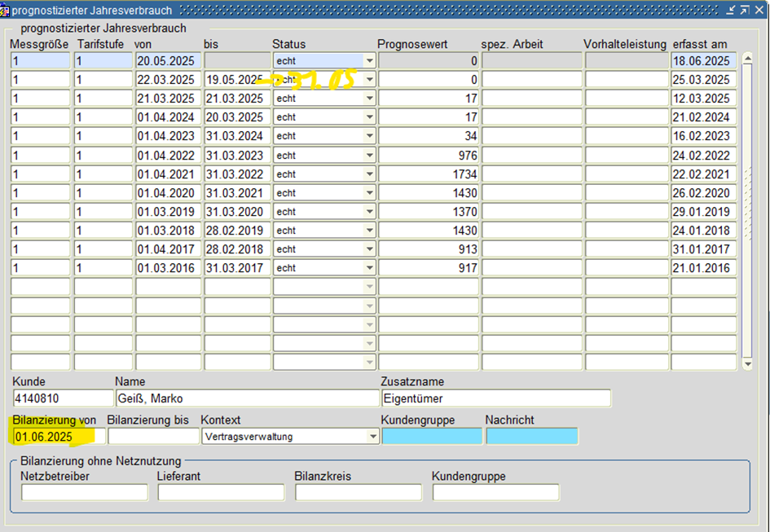Click the Name field with Geiß, Marko
The height and width of the screenshot is (532, 770).
tap(246, 398)
